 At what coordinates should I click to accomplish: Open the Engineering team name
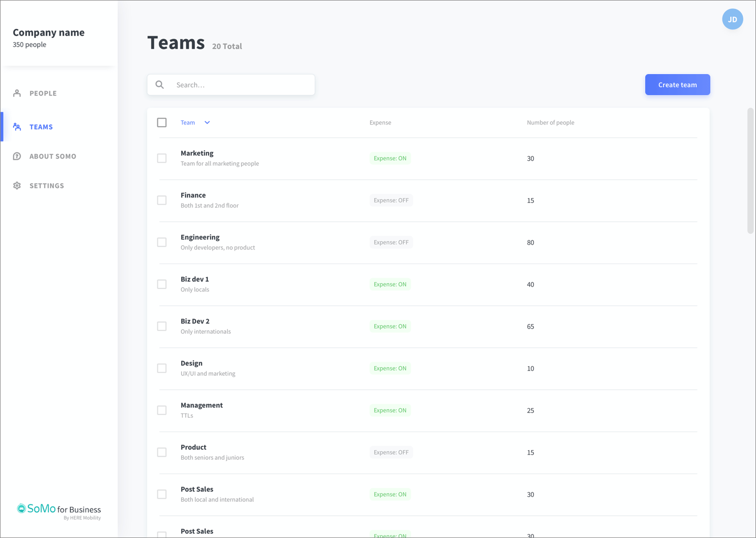coord(200,237)
